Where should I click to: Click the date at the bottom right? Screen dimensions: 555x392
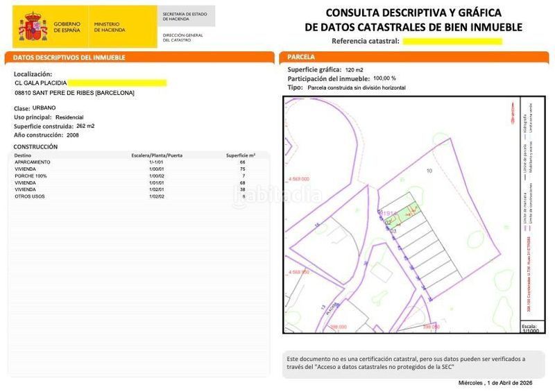point(495,383)
